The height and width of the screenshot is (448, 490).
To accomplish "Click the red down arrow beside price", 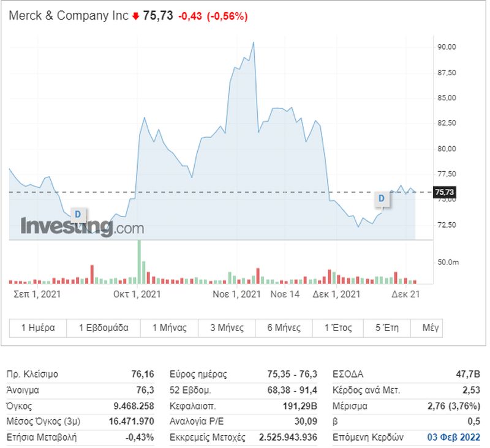I will pos(135,16).
